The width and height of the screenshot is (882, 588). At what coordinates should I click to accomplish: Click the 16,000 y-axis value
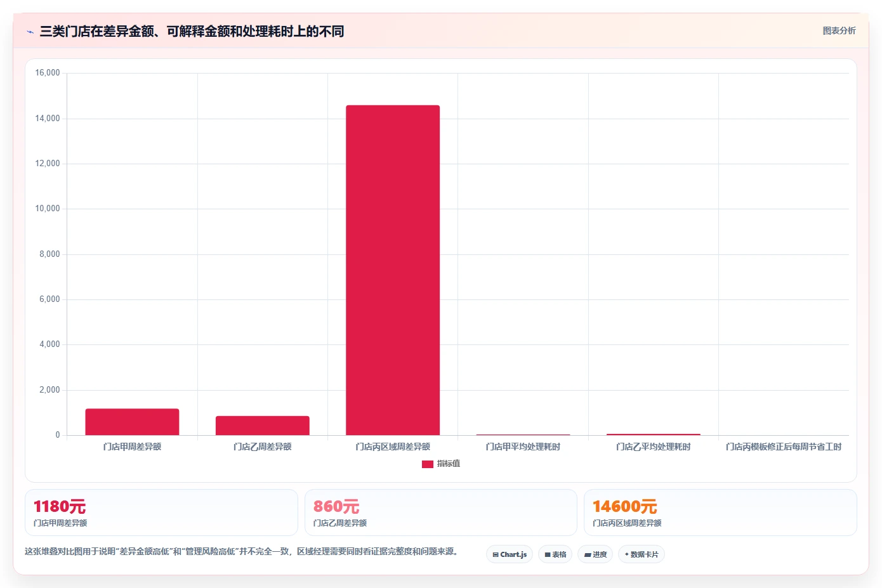(x=48, y=73)
